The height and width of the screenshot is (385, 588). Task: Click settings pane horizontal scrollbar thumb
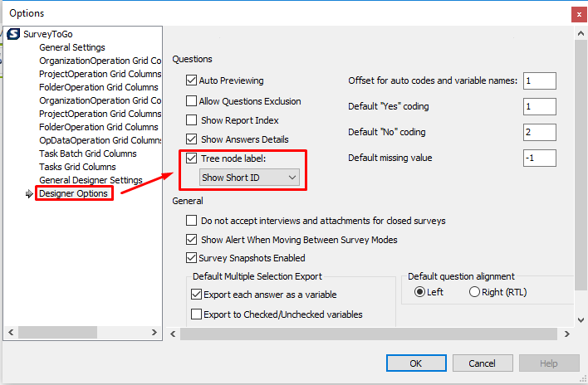(369, 334)
